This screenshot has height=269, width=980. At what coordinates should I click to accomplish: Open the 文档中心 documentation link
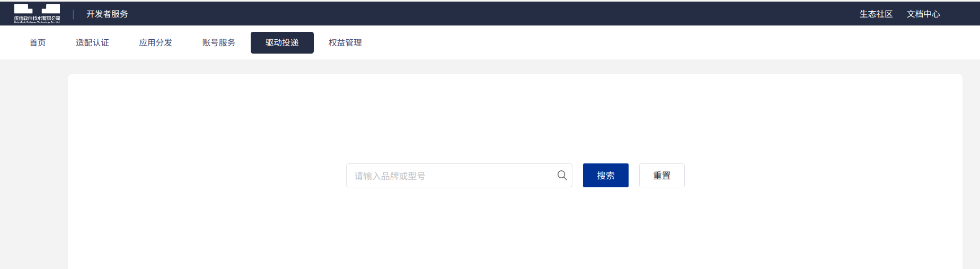(923, 14)
